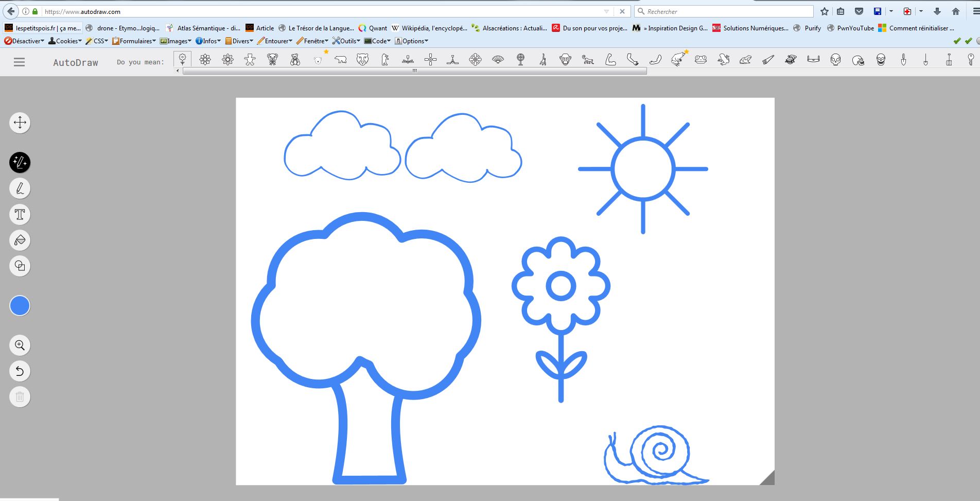Screen dimensions: 980x501
Task: Activate the AutoDraw magic pencil tool
Action: point(20,163)
